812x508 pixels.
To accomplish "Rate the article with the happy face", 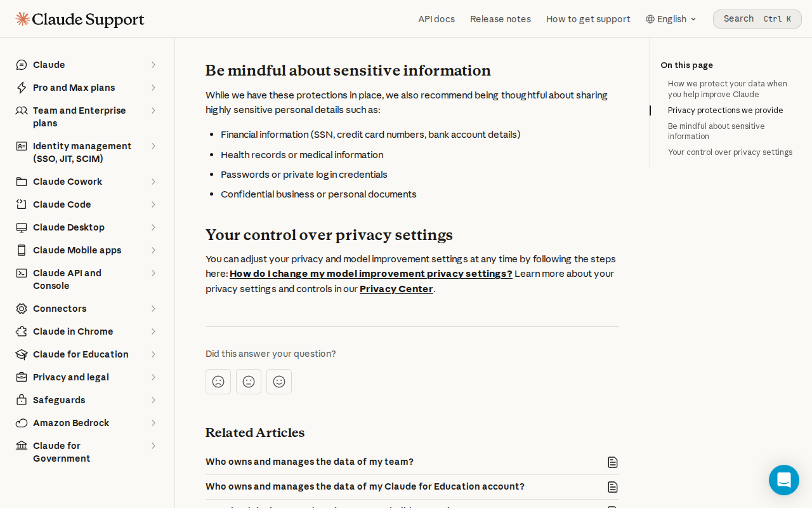I will 279,382.
